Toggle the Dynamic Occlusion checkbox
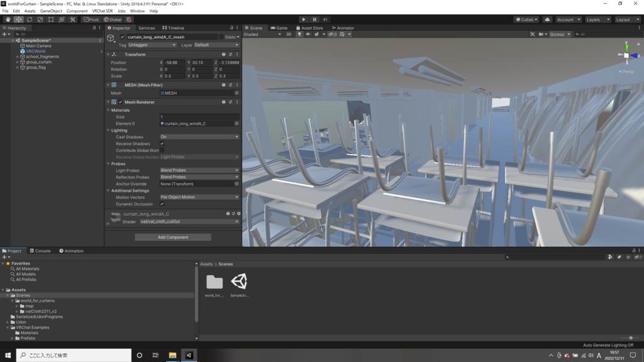Image resolution: width=644 pixels, height=362 pixels. tap(162, 204)
